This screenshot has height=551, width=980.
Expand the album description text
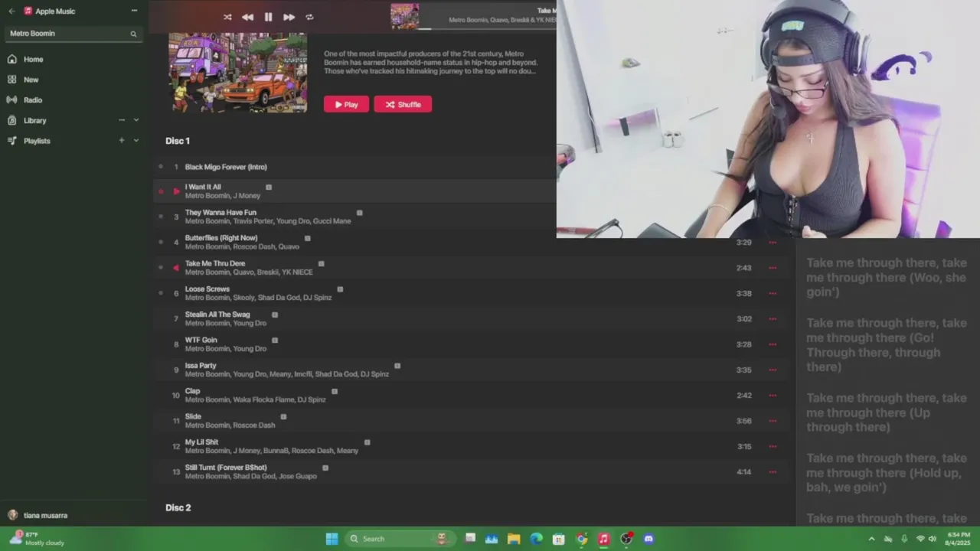coord(430,62)
